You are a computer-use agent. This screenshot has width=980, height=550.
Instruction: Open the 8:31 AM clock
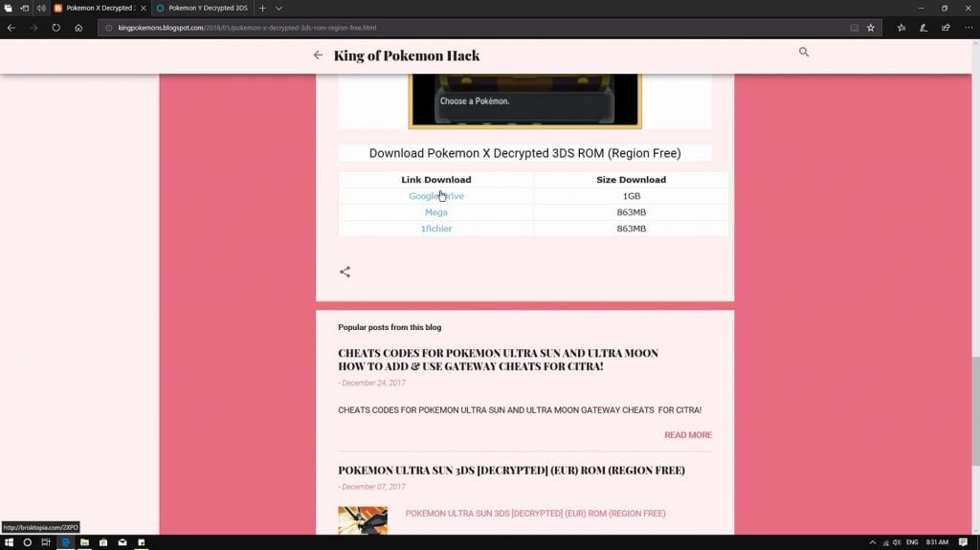tap(937, 542)
